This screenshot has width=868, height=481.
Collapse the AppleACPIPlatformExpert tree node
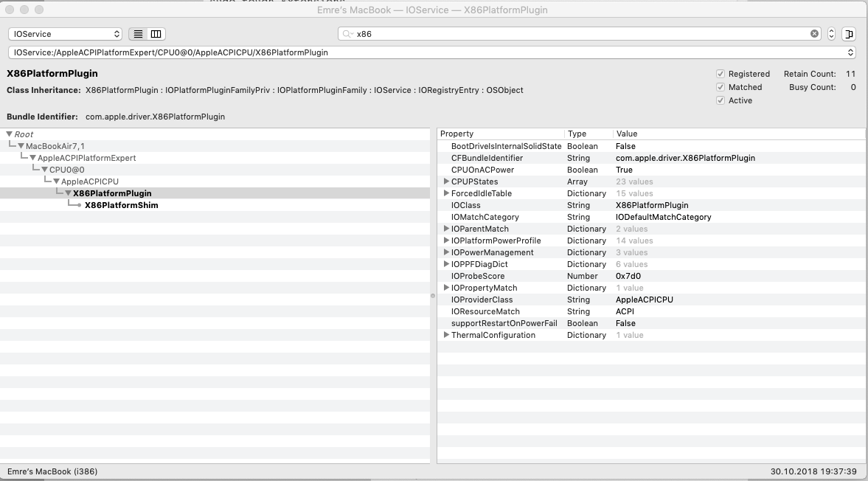33,158
